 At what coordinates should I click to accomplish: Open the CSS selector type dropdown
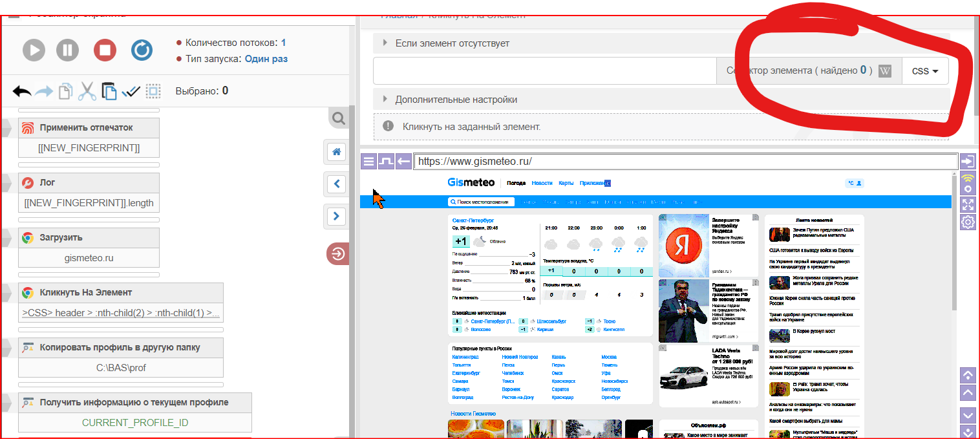(x=924, y=71)
